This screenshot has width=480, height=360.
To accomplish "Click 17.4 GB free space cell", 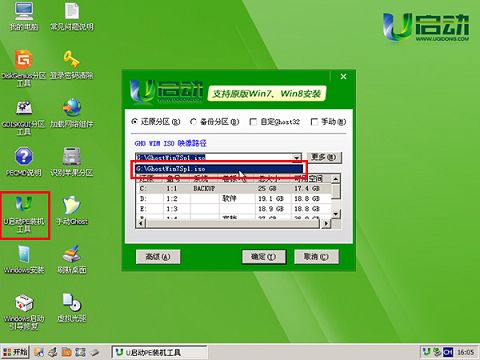I will (x=307, y=189).
